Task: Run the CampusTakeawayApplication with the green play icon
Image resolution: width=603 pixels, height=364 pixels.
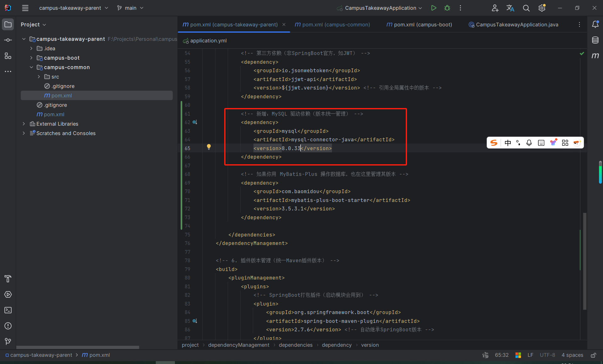Action: [434, 8]
